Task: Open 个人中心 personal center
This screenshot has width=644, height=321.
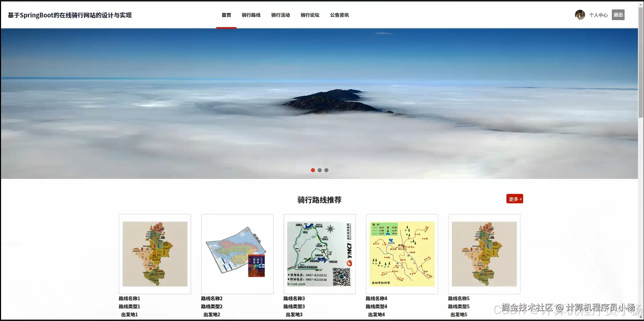Action: 599,15
